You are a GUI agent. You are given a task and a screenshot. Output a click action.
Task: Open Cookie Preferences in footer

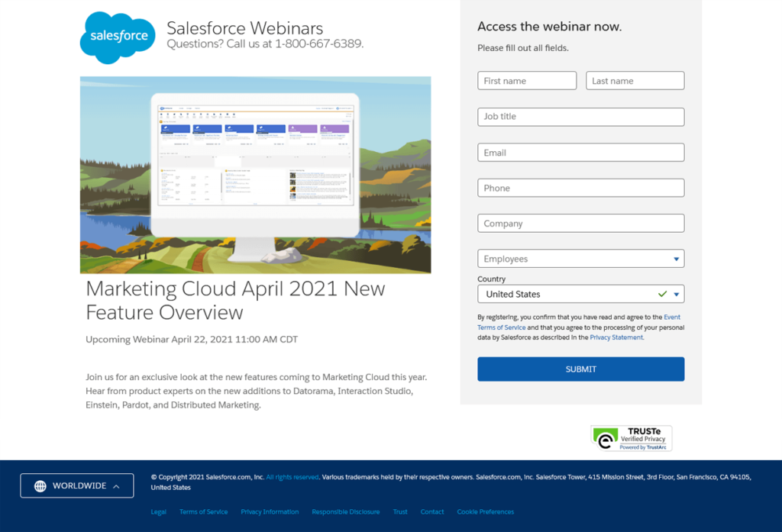pos(485,512)
